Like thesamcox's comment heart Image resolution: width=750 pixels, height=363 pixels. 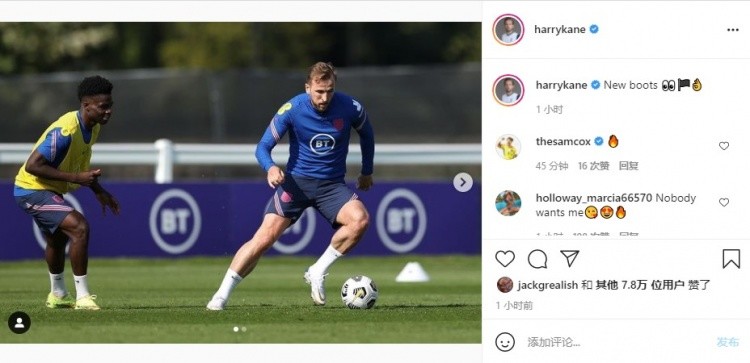point(724,146)
